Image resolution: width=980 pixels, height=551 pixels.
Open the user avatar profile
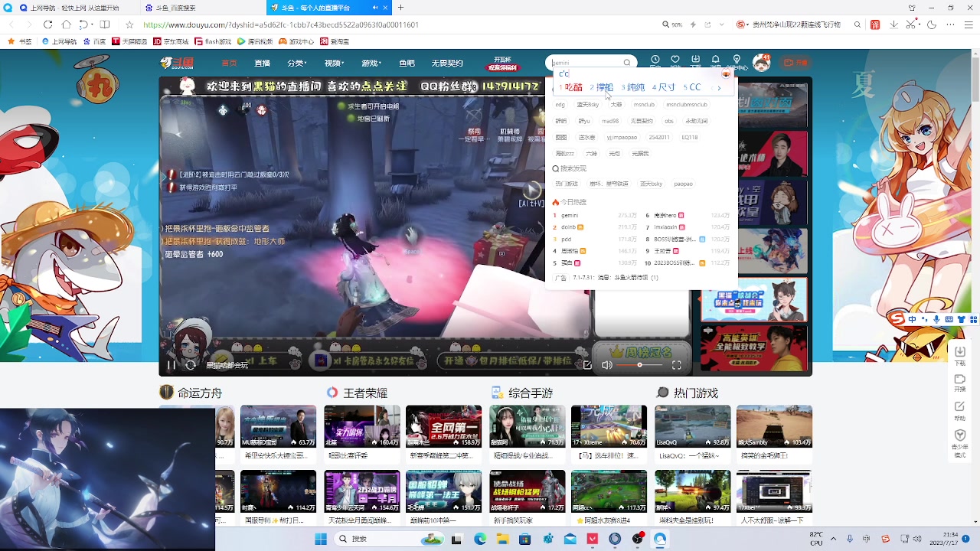pyautogui.click(x=761, y=62)
